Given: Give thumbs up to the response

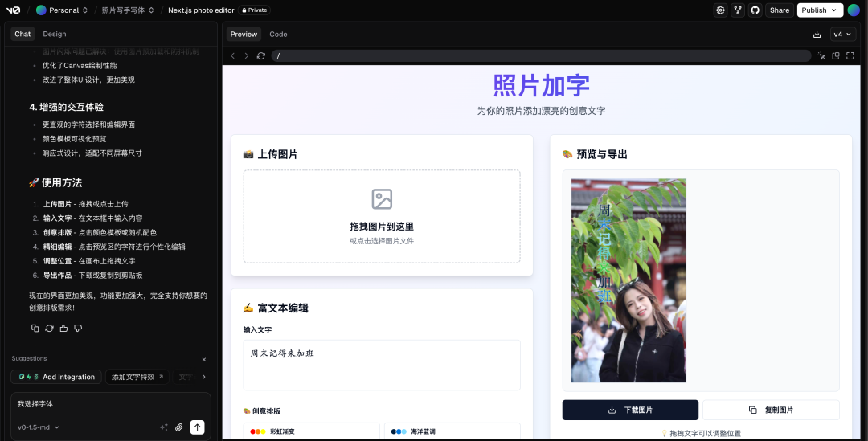Looking at the screenshot, I should [x=63, y=328].
